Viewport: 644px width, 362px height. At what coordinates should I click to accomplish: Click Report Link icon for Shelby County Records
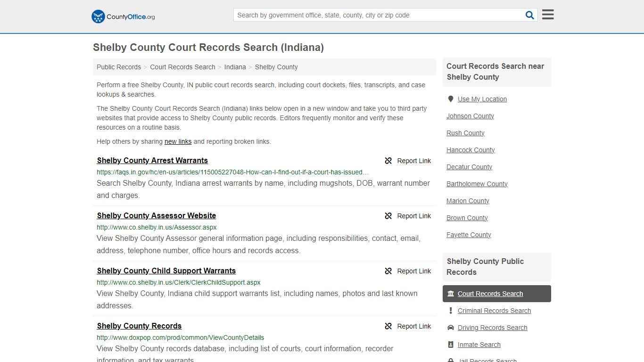pos(388,326)
